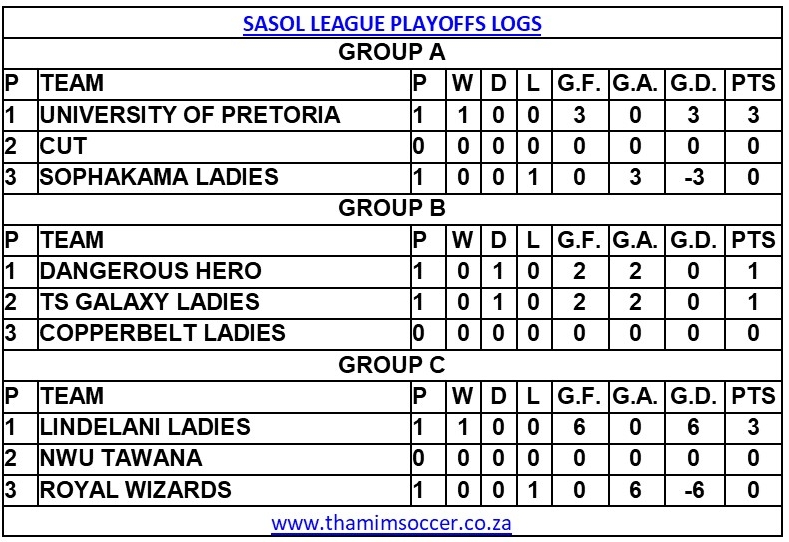This screenshot has width=789, height=542.
Task: Click the CUT team cell
Action: pyautogui.click(x=63, y=146)
